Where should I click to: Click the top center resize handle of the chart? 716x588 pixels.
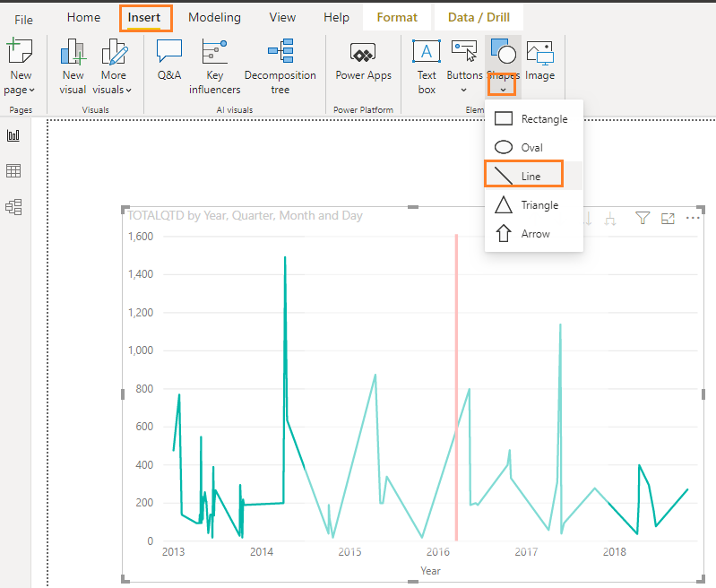(413, 207)
